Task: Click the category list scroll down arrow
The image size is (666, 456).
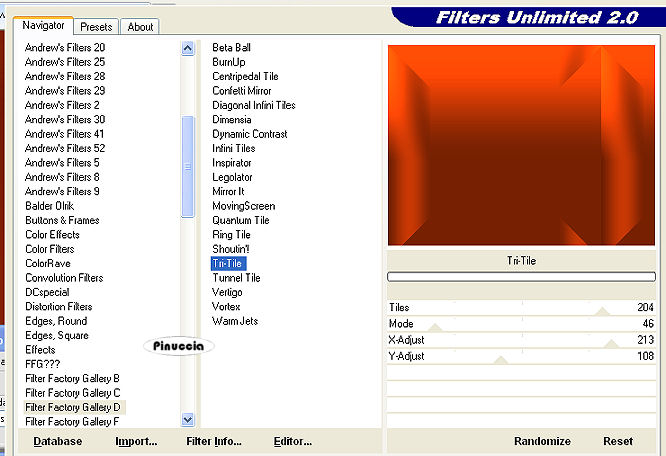Action: (x=187, y=420)
